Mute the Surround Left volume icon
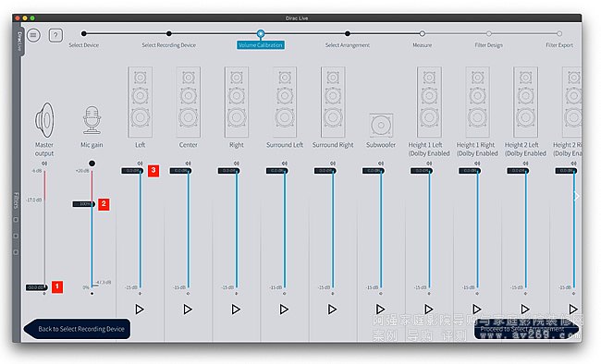 285,164
